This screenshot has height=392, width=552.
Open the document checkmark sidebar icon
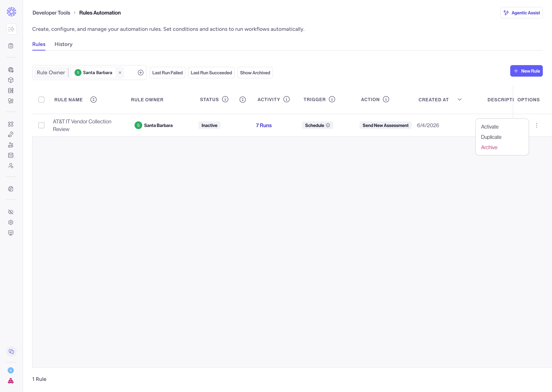tap(11, 189)
